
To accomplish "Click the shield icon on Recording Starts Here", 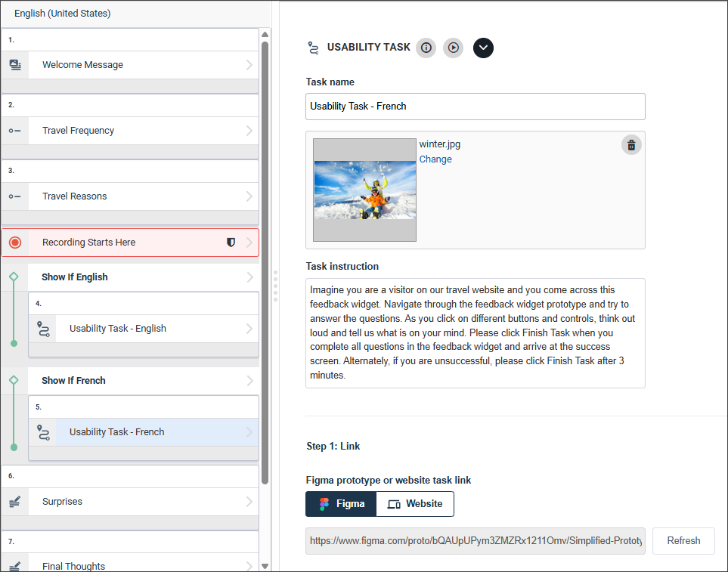I will pos(231,243).
